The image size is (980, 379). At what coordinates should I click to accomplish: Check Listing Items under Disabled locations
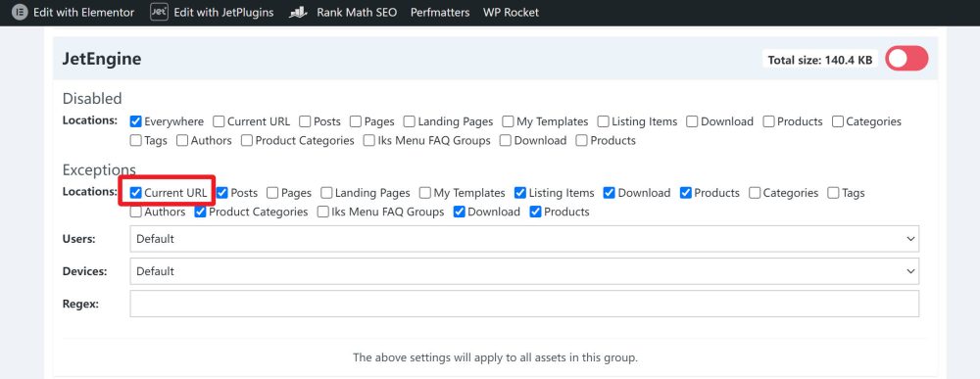click(603, 121)
